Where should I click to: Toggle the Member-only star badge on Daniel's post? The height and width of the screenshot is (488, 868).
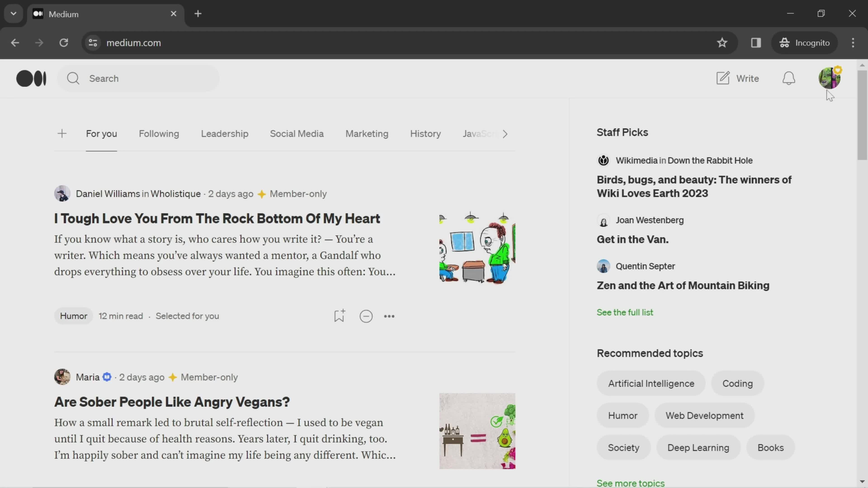[x=262, y=193]
